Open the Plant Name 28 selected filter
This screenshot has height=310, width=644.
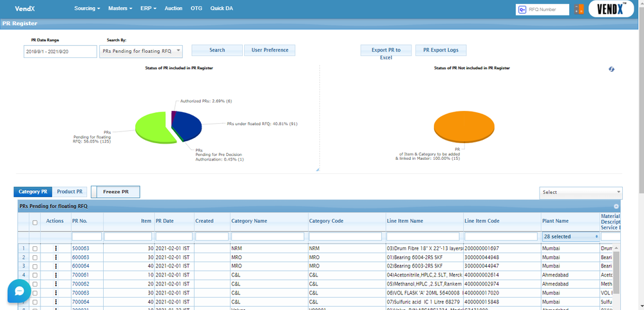point(571,237)
